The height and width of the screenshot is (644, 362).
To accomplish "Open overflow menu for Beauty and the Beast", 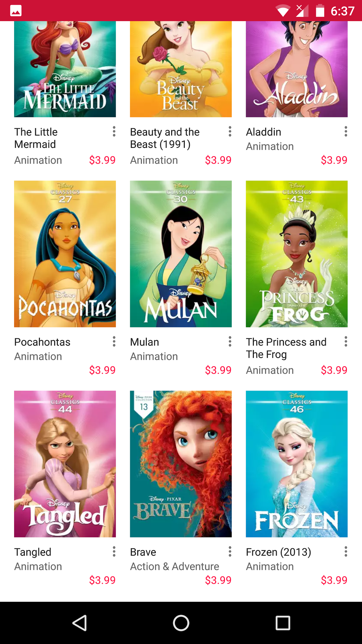I will [230, 131].
